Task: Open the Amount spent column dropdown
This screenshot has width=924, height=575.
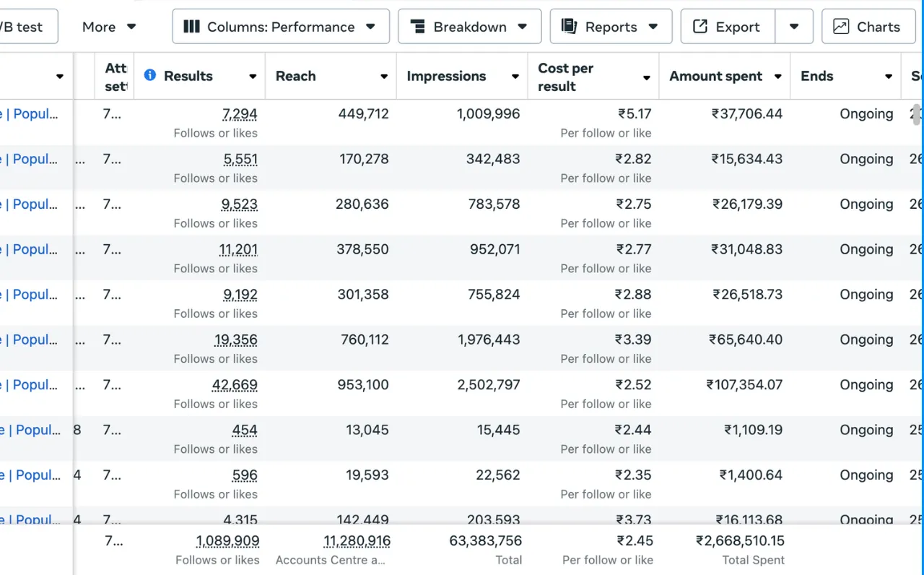Action: tap(778, 77)
